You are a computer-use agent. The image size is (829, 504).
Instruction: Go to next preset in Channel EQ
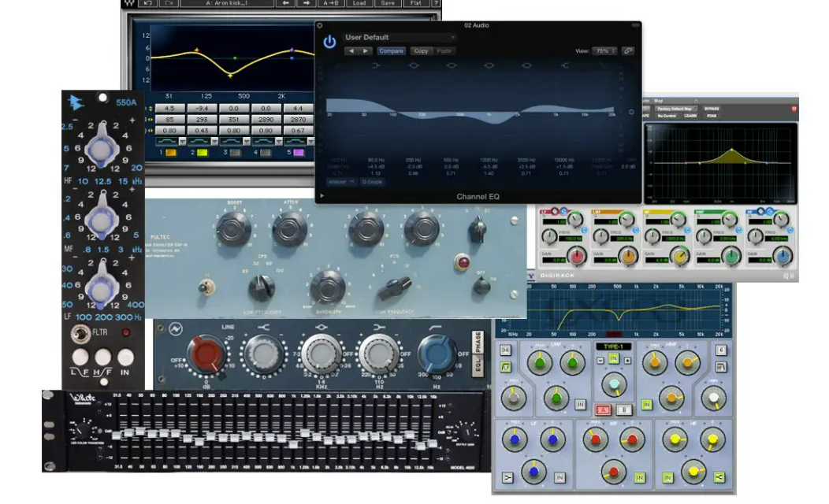365,51
